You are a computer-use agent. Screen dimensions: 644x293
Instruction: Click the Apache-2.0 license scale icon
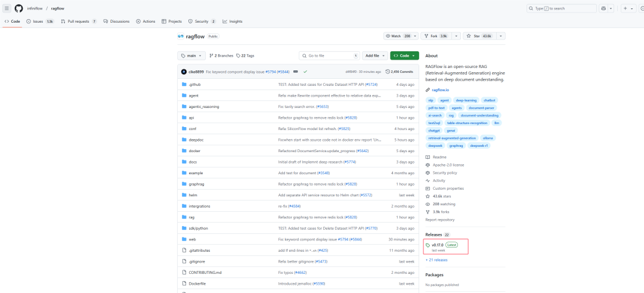(x=428, y=165)
